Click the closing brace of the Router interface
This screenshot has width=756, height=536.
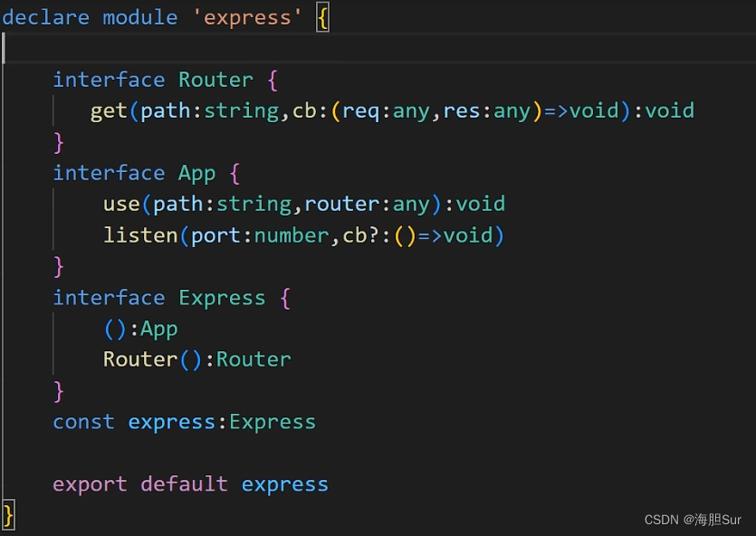coord(59,142)
